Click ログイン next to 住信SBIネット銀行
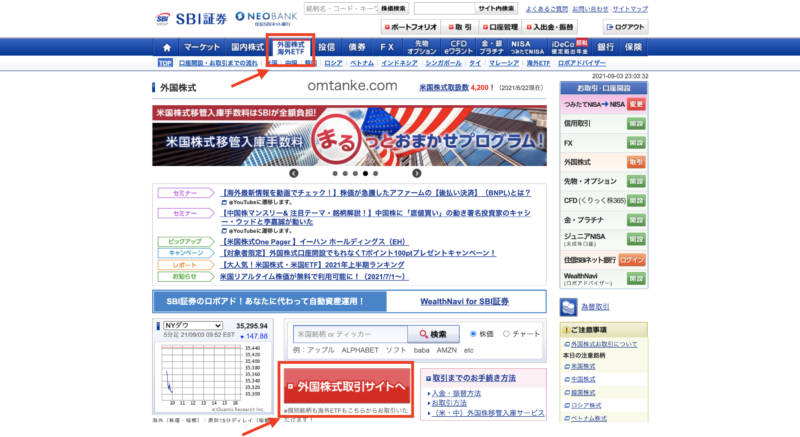Viewport: 800px width, 437px height. pyautogui.click(x=632, y=260)
